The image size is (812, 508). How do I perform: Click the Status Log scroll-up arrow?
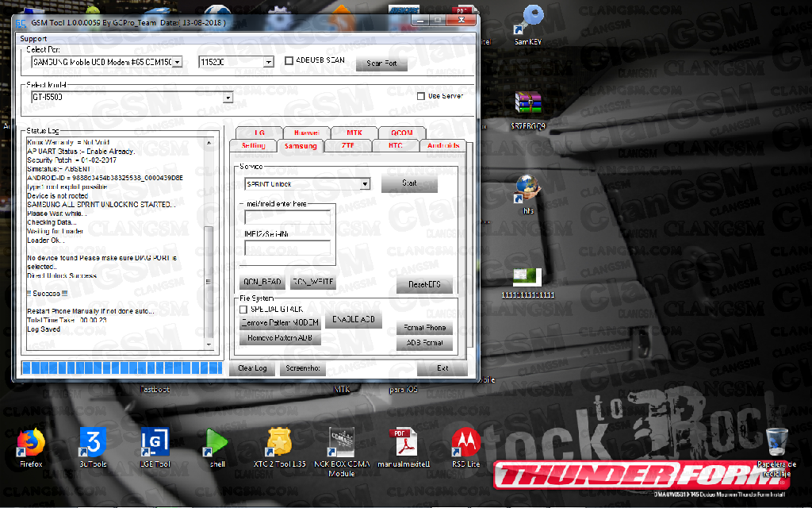click(x=209, y=143)
